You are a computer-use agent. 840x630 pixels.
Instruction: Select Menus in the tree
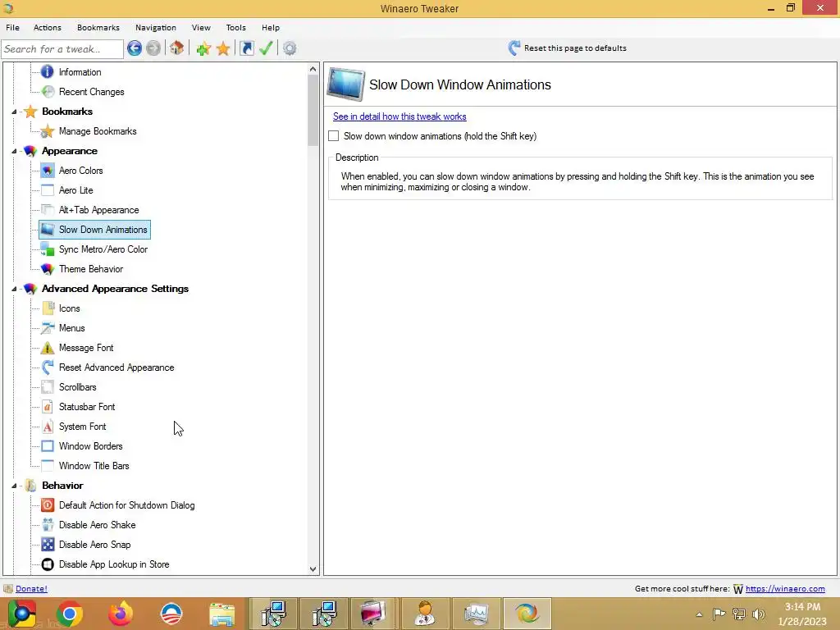[72, 328]
